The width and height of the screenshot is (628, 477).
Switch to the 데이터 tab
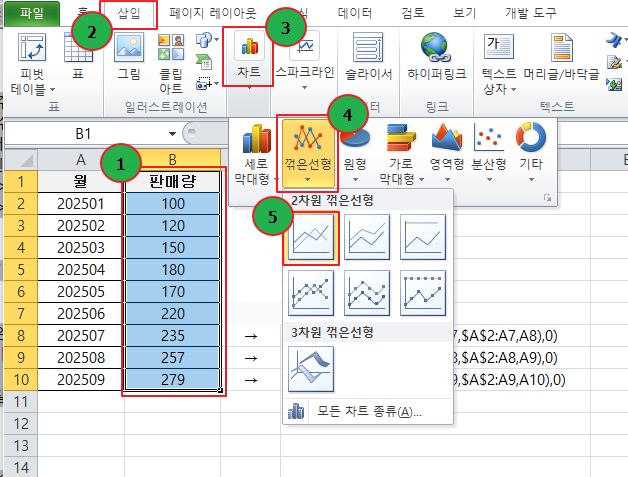354,13
